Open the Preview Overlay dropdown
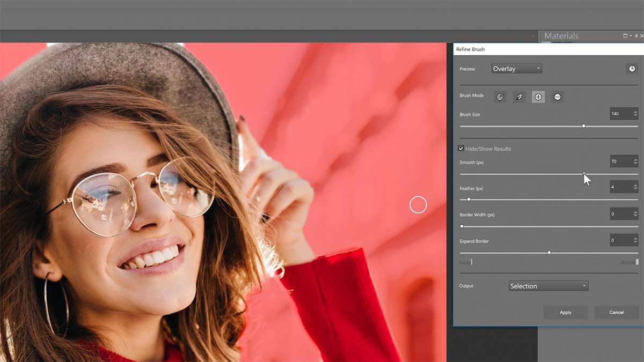Screen dimensions: 644x362 [x=516, y=68]
